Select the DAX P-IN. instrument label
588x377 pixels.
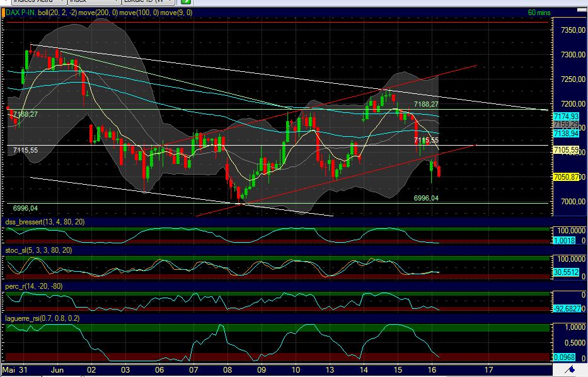tap(21, 13)
